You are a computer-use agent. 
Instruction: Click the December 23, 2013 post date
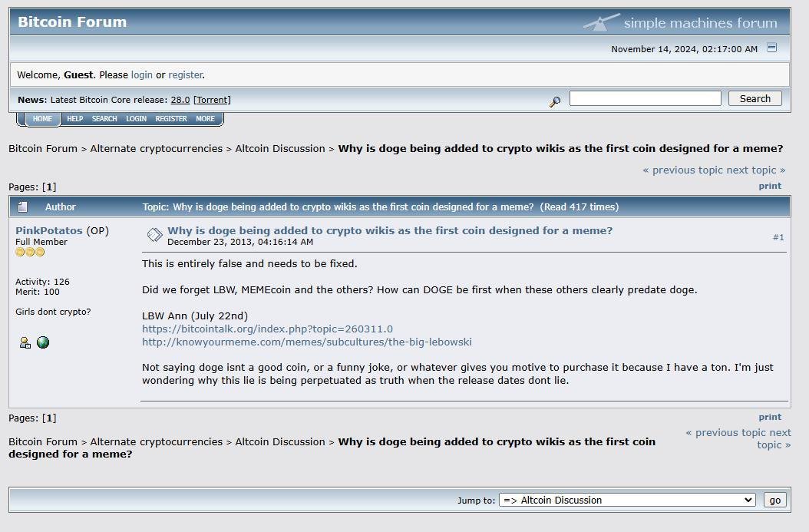[x=240, y=242]
